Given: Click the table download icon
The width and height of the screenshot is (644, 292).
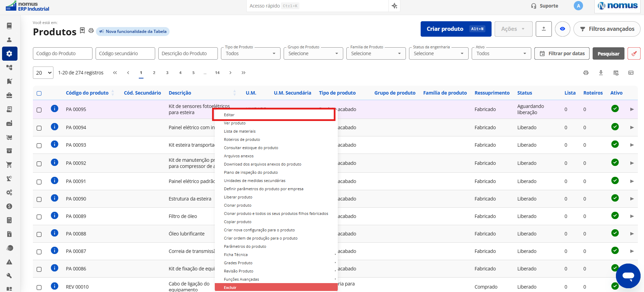Looking at the screenshot, I should point(601,73).
